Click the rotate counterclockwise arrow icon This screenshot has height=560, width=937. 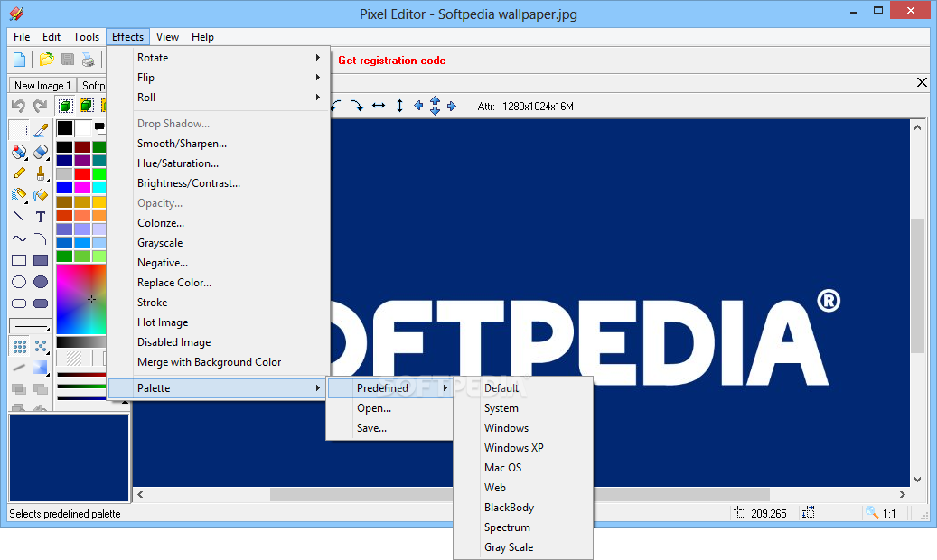(x=336, y=106)
